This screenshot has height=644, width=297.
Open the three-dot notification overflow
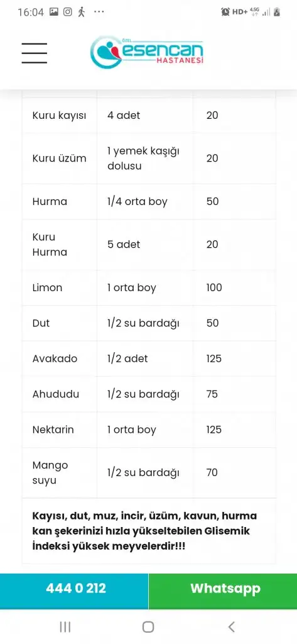(99, 11)
